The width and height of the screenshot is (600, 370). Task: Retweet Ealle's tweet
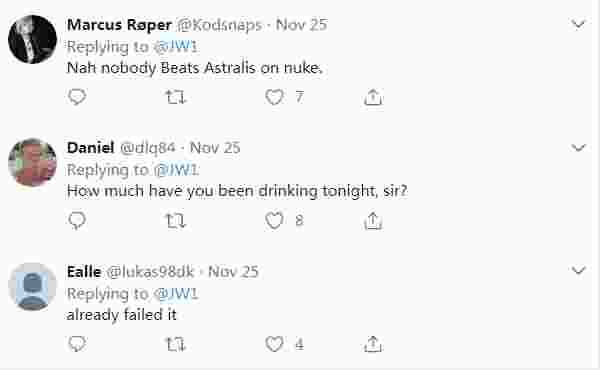pos(176,345)
